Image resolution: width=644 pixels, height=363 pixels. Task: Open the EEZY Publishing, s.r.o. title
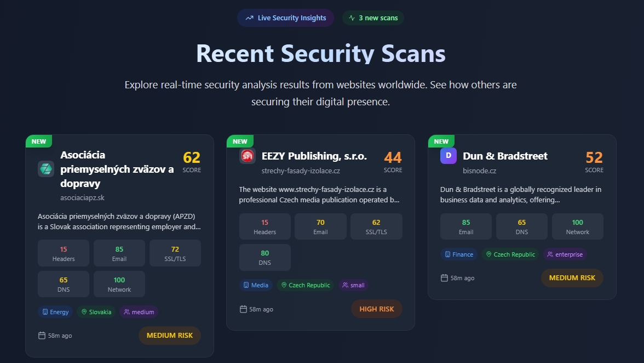click(x=314, y=156)
